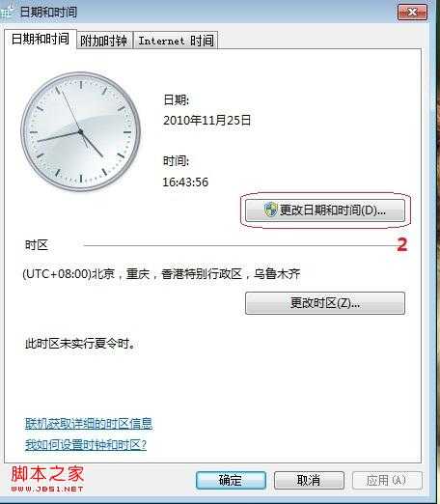Select the 日期和时间 tab
Viewport: 440px width, 504px height.
click(x=41, y=39)
